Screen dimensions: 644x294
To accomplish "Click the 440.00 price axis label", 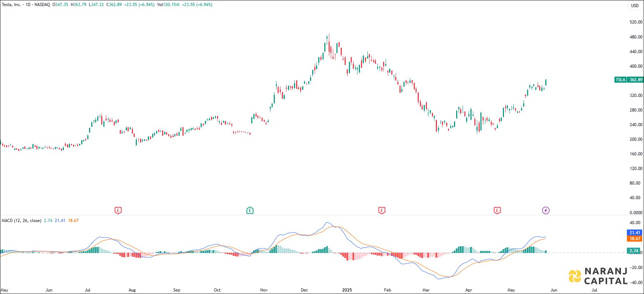I will coord(636,52).
